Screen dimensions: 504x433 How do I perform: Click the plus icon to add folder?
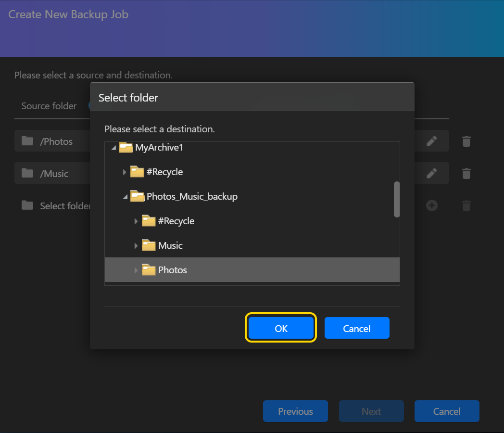432,205
